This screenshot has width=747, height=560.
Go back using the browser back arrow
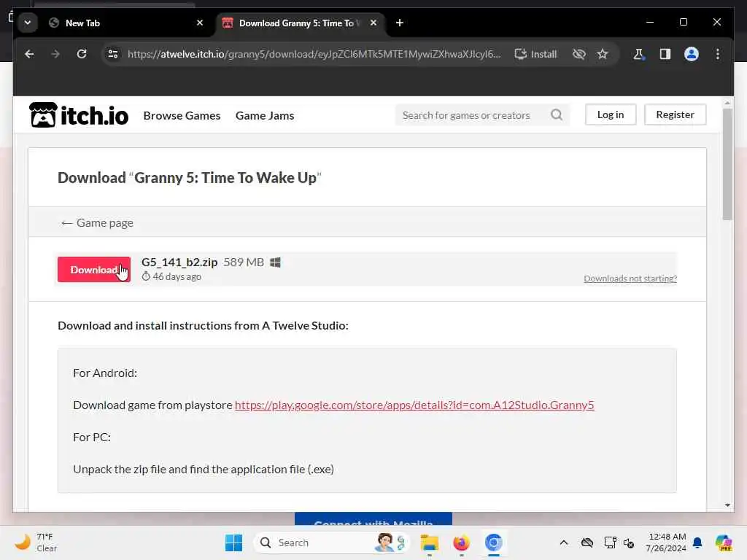click(29, 54)
